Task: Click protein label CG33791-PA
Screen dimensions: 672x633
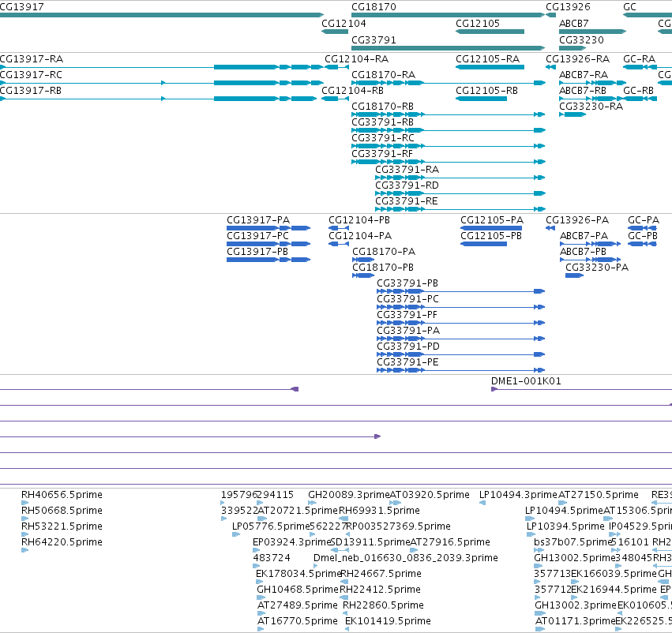Action: (x=408, y=331)
